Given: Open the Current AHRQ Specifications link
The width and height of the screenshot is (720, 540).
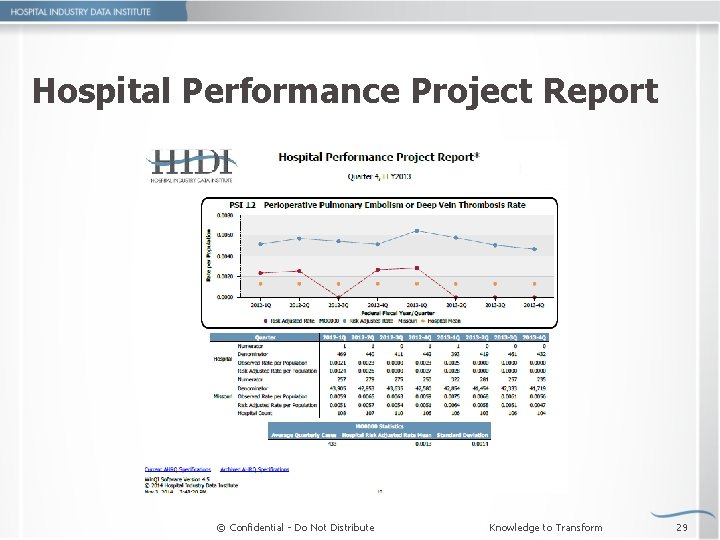Looking at the screenshot, I should point(178,469).
